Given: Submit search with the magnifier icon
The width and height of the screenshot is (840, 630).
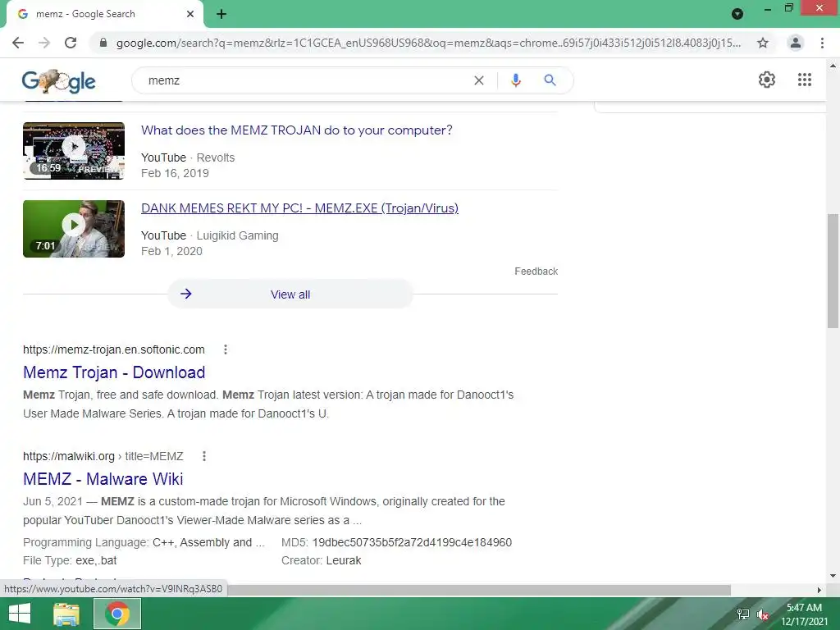Looking at the screenshot, I should tap(550, 80).
